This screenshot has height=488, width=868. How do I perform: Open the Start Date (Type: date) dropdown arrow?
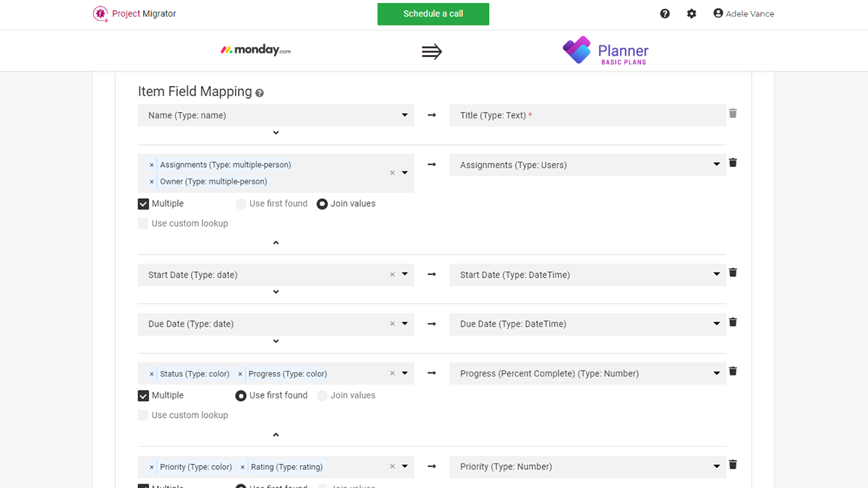[405, 275]
